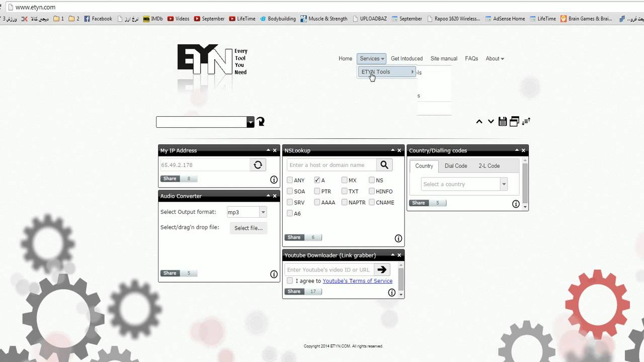The width and height of the screenshot is (644, 362).
Task: Click the host or domain name field
Action: click(332, 165)
